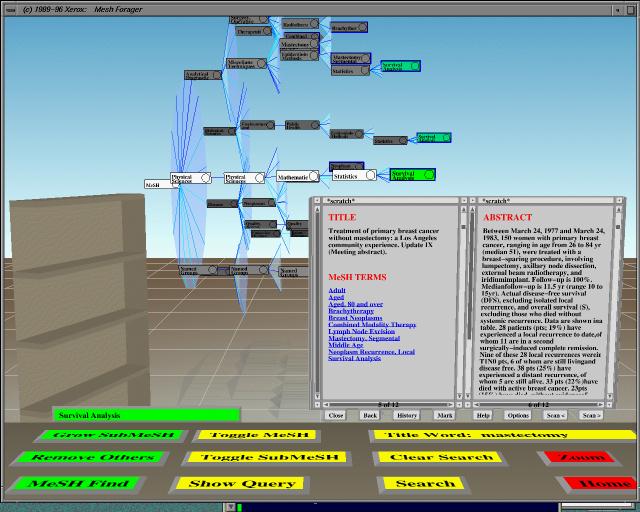This screenshot has height=512, width=640.
Task: Toggle MeSH display
Action: 258,435
